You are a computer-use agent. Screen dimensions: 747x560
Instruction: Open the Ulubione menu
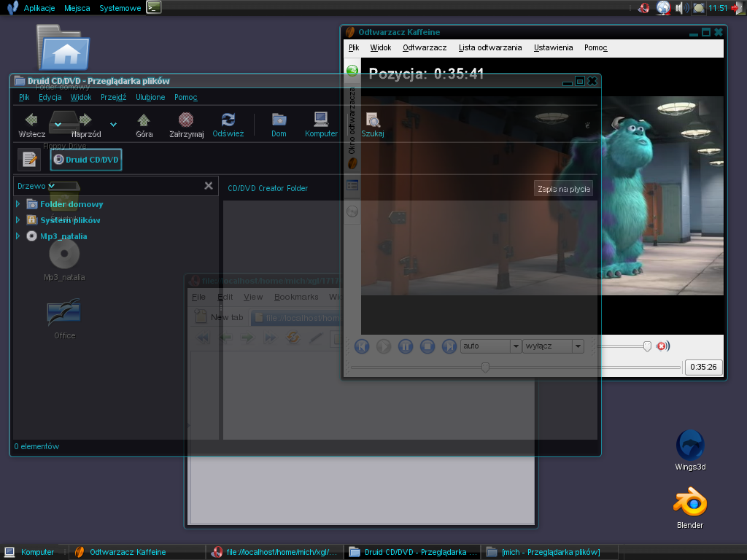click(x=150, y=97)
